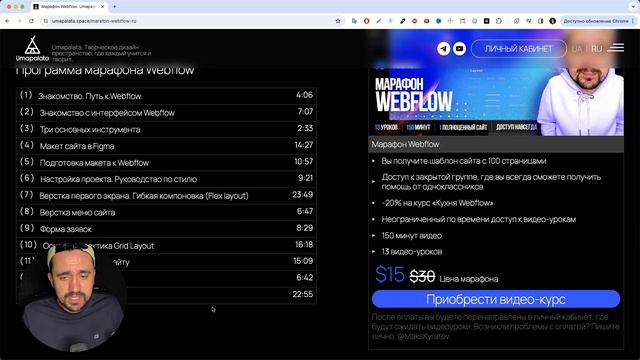640x360 pixels.
Task: Click the 150 минут видео bullet
Action: click(x=411, y=236)
